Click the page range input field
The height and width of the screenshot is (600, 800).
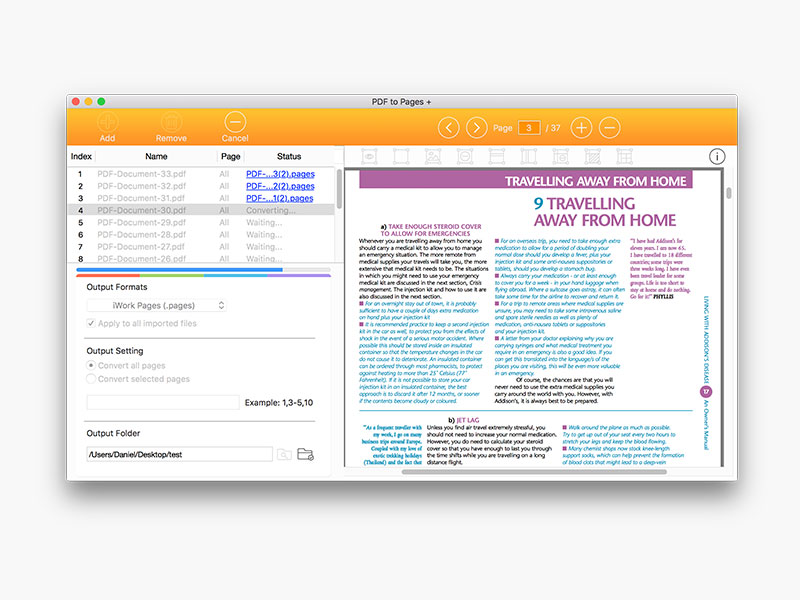163,402
